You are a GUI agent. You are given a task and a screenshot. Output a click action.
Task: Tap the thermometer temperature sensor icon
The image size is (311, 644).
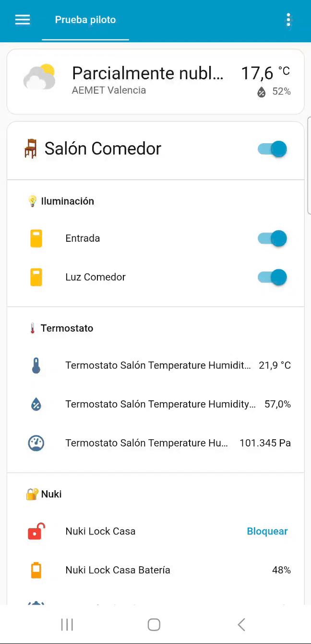click(36, 366)
